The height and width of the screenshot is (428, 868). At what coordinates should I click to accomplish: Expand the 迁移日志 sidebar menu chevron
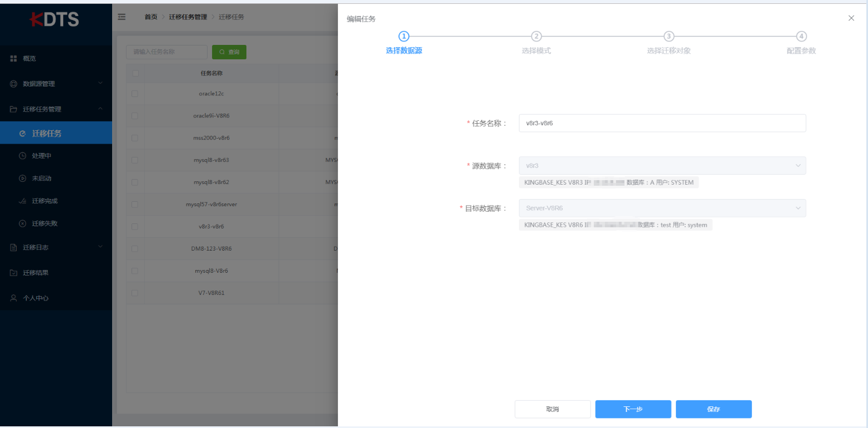click(x=100, y=247)
